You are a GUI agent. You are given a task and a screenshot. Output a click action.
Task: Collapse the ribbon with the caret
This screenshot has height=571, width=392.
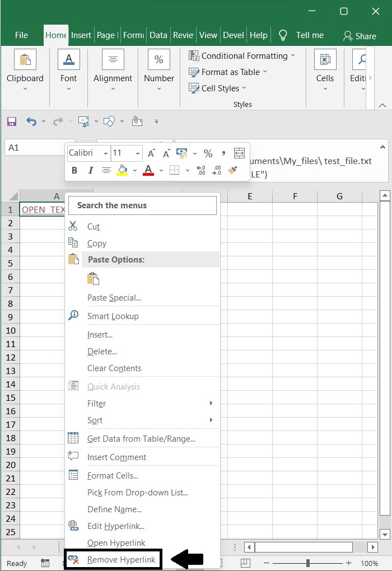click(382, 105)
